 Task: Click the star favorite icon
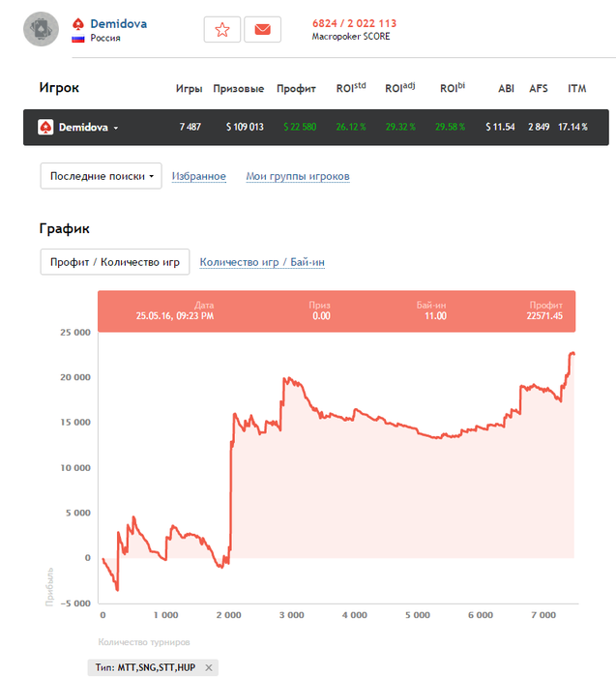pyautogui.click(x=222, y=30)
